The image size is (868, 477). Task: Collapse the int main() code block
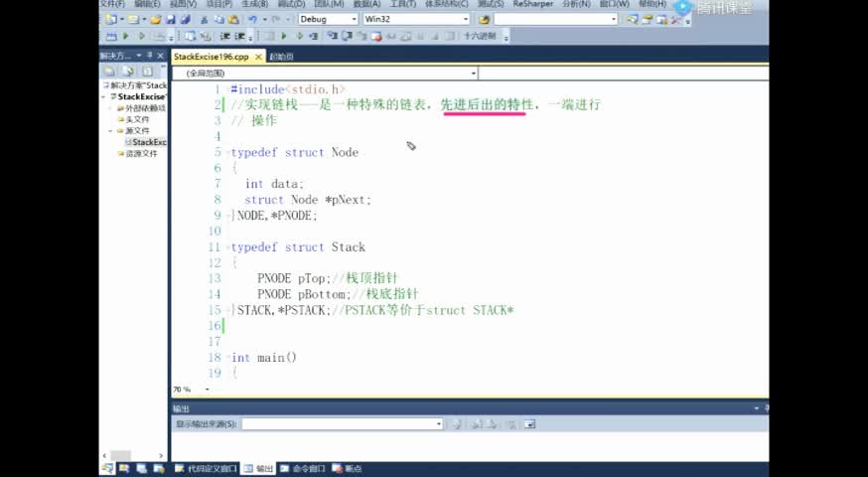click(228, 358)
